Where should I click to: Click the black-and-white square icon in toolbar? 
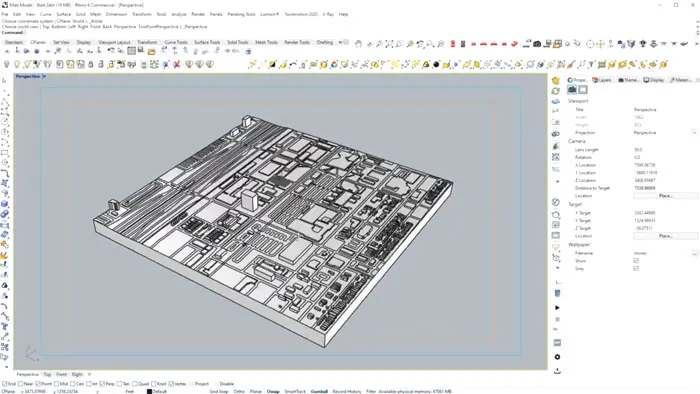click(272, 65)
